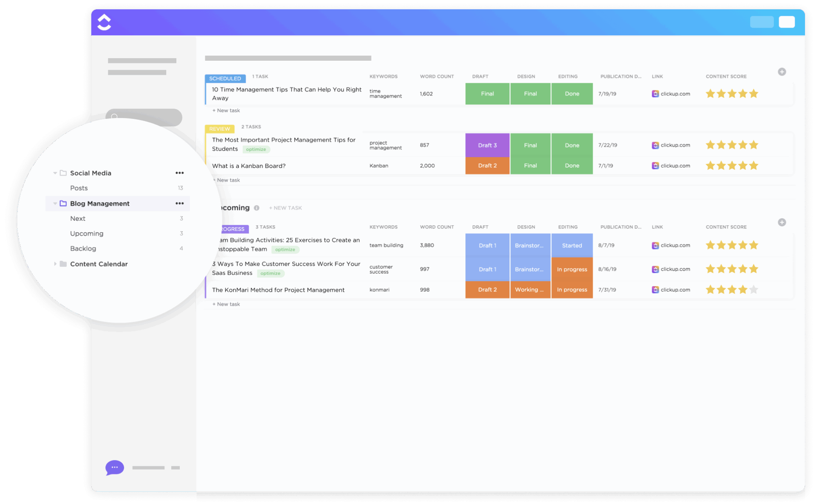This screenshot has width=816, height=504.
Task: Click New task under the Scheduled group
Action: point(226,110)
